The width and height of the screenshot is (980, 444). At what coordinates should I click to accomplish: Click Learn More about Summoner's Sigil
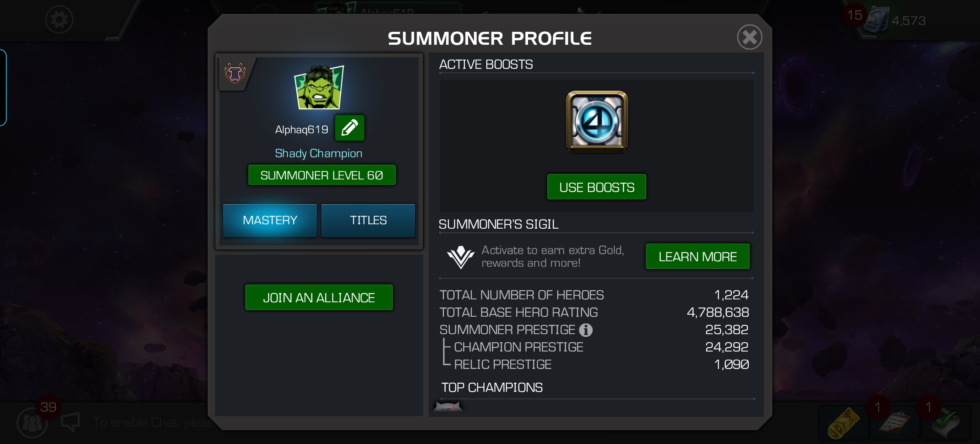698,256
